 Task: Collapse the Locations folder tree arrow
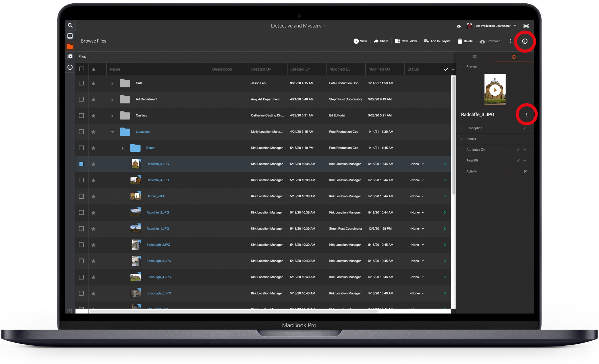[113, 132]
